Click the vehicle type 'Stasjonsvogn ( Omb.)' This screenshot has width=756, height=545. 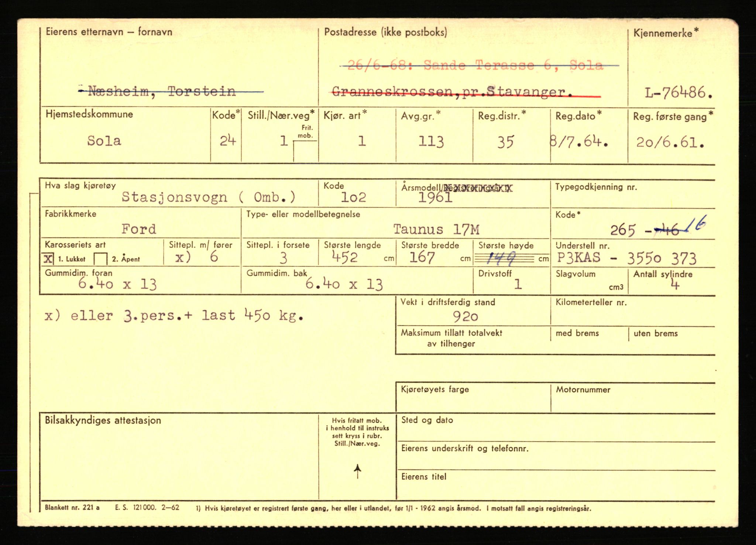(x=209, y=197)
